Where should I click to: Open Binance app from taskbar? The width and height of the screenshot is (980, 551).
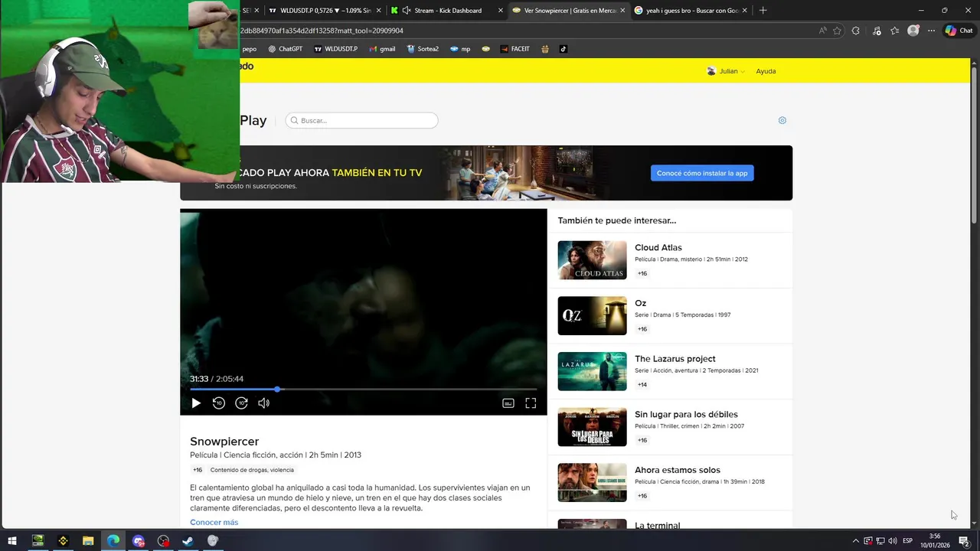[63, 540]
